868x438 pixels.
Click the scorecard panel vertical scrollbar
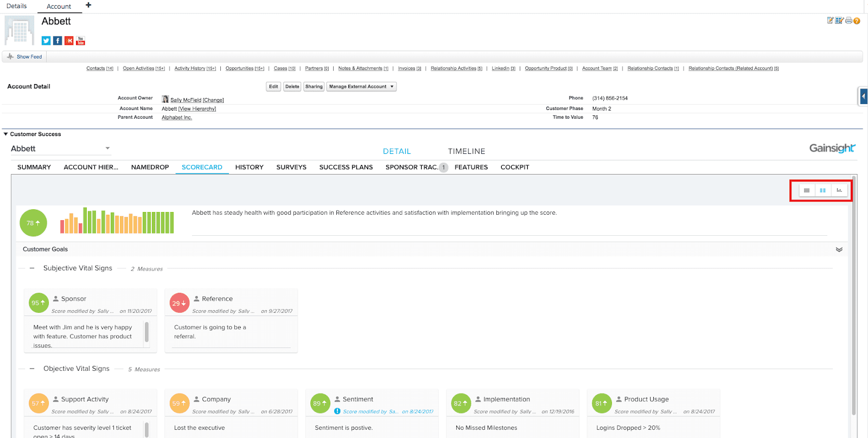click(x=854, y=293)
